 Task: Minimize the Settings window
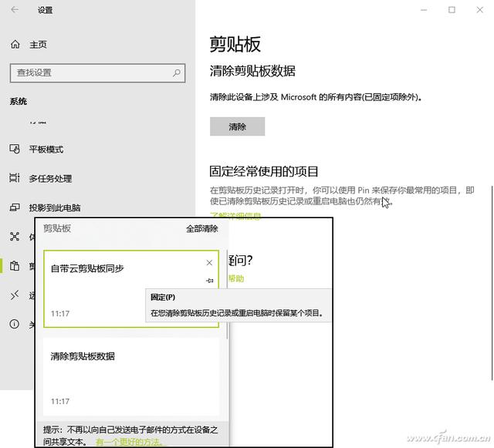[424, 10]
